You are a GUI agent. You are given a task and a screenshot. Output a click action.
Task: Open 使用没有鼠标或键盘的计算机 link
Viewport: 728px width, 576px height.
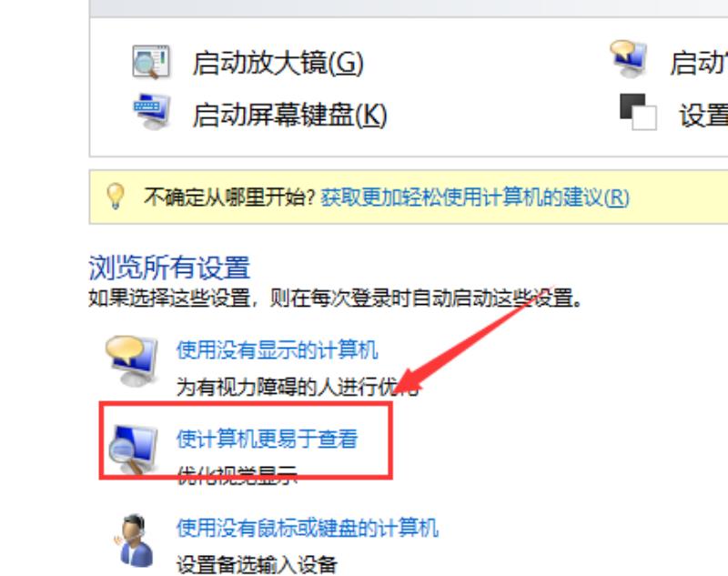click(308, 527)
